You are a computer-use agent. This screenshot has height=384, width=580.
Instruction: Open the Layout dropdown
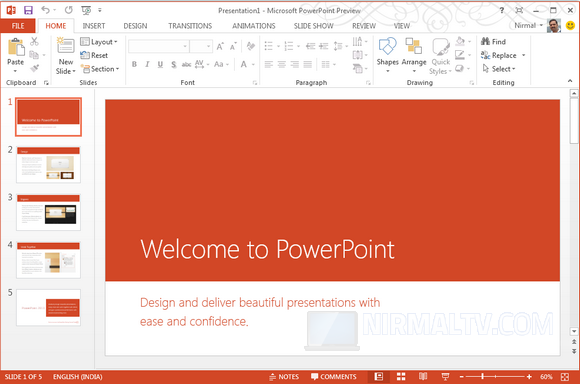(x=99, y=42)
